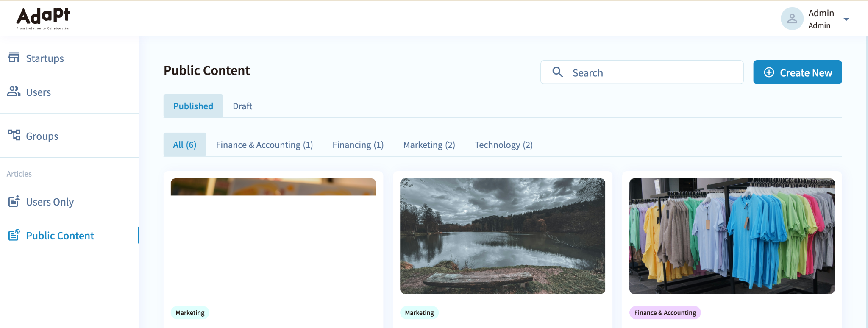Click the Articles section label
This screenshot has width=868, height=328.
(19, 174)
